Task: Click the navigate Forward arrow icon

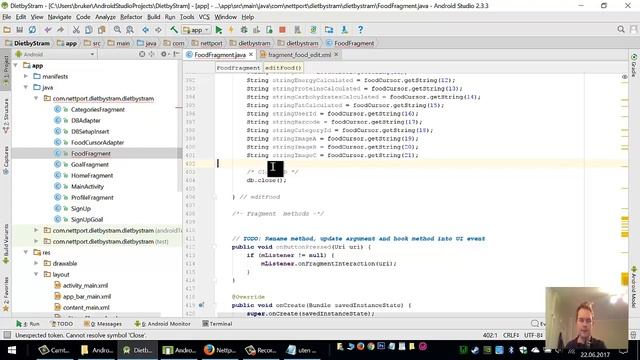Action: click(x=158, y=30)
